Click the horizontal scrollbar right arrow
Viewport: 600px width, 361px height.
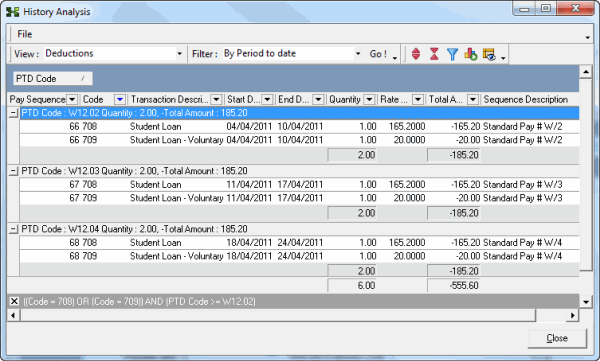tap(572, 315)
